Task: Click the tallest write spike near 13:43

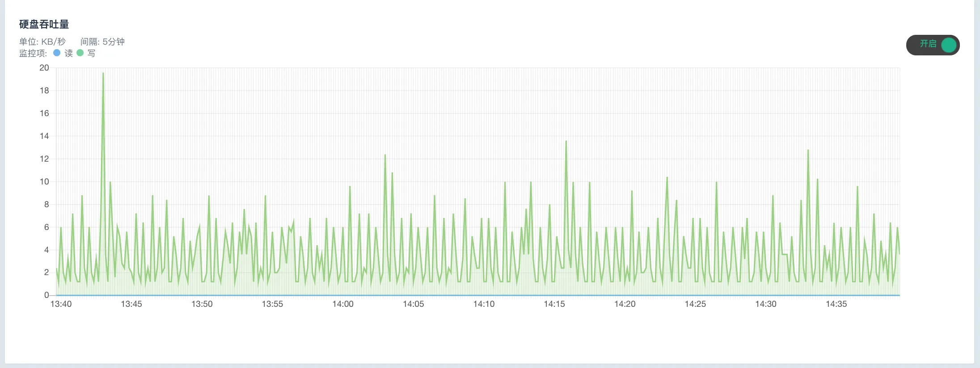Action: point(103,73)
